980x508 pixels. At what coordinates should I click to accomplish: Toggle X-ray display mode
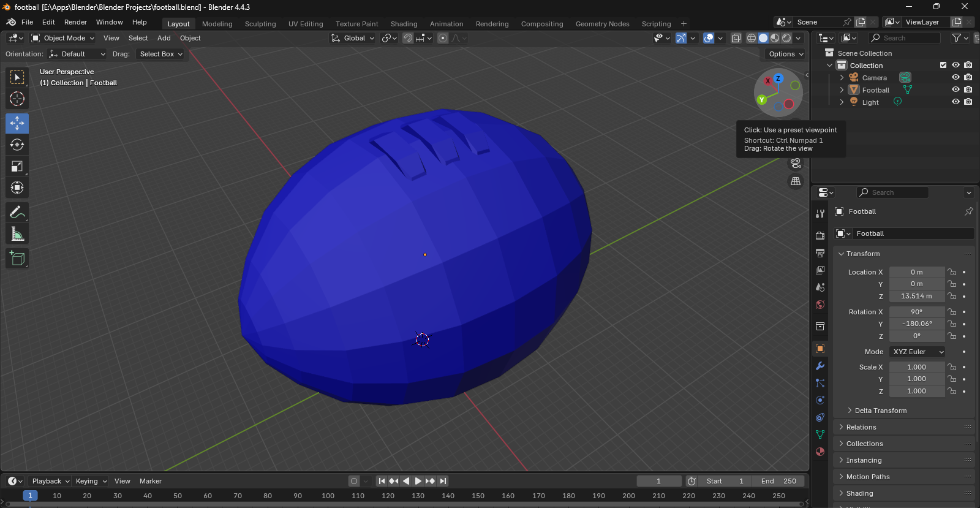736,38
